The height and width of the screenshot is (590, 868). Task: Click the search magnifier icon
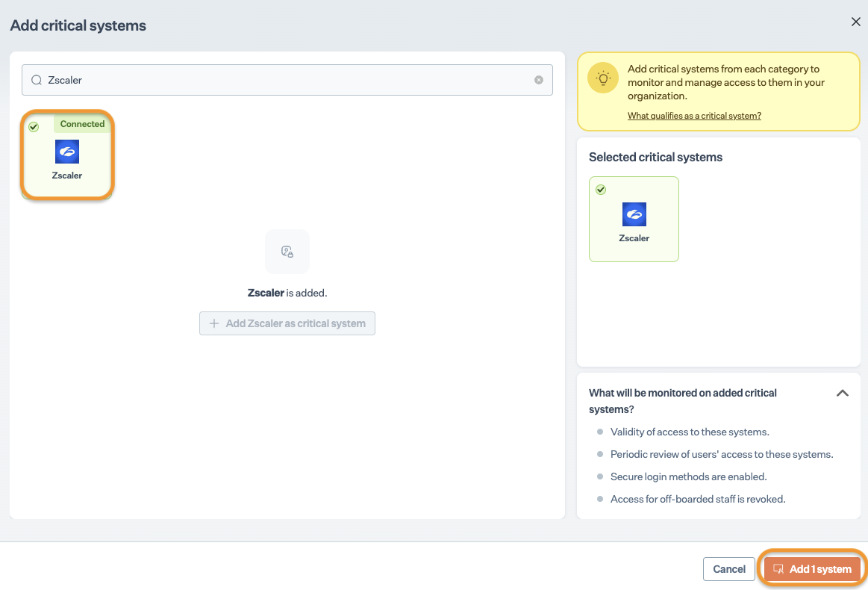[37, 80]
